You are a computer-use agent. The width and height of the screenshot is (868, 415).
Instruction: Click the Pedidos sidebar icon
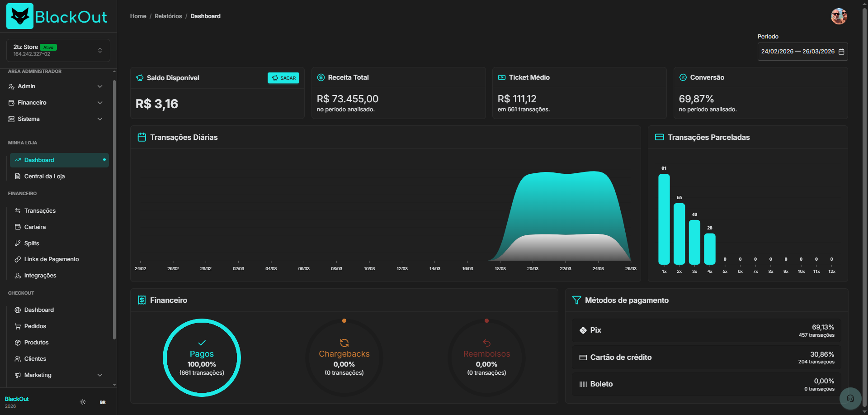point(17,326)
